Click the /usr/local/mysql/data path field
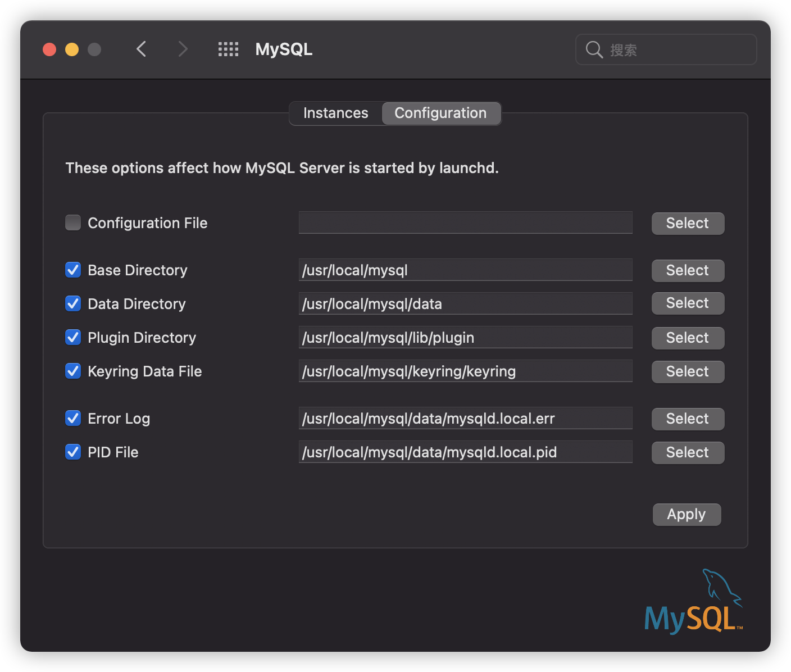 (x=466, y=303)
